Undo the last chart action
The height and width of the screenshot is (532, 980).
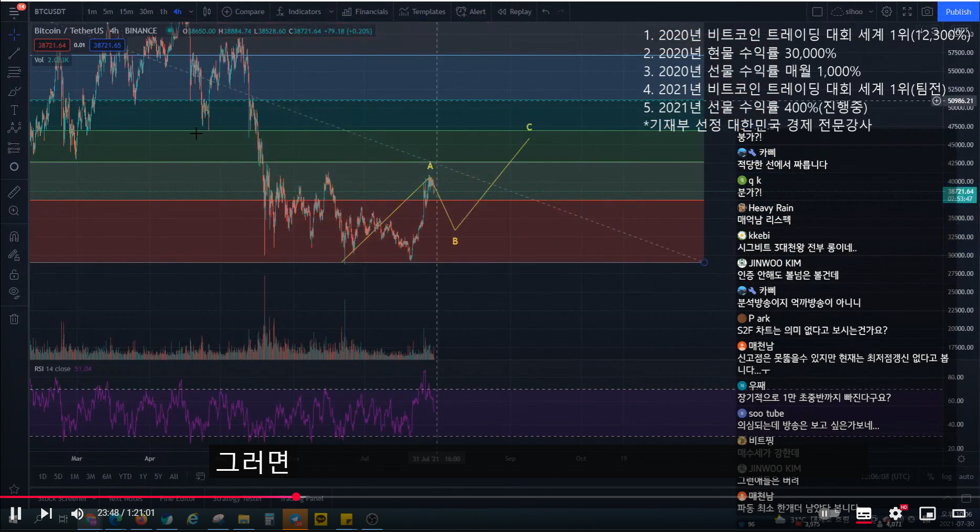(546, 12)
